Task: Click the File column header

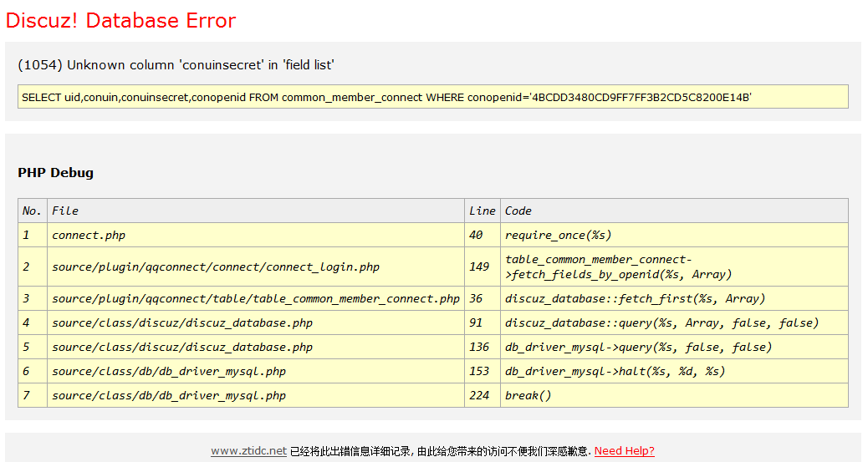Action: [256, 211]
